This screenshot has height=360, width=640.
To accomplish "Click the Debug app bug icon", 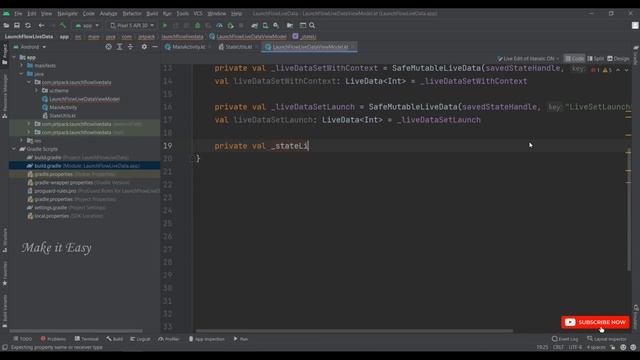I will pyautogui.click(x=198, y=25).
